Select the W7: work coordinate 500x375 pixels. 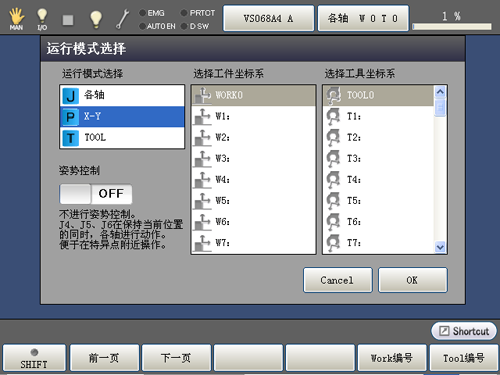coord(254,243)
